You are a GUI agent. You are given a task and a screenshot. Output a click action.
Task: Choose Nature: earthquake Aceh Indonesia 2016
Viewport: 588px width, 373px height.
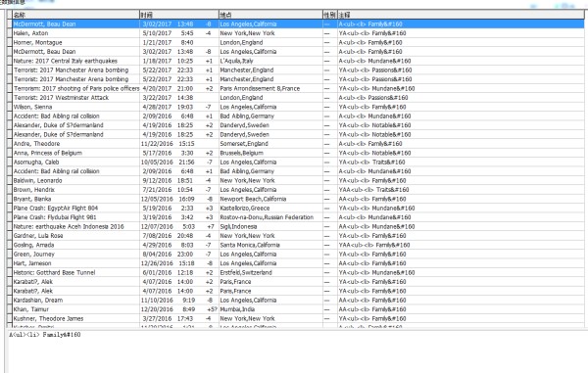tap(69, 226)
